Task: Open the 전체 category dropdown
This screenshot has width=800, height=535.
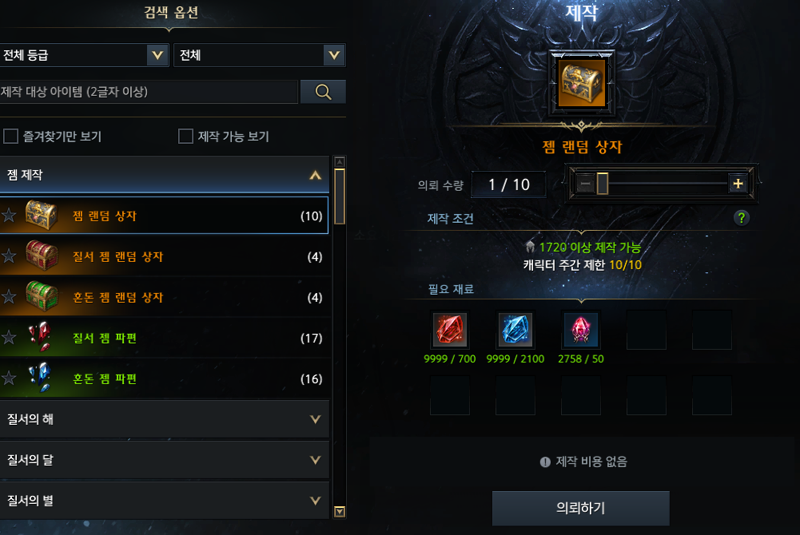Action: (x=260, y=55)
